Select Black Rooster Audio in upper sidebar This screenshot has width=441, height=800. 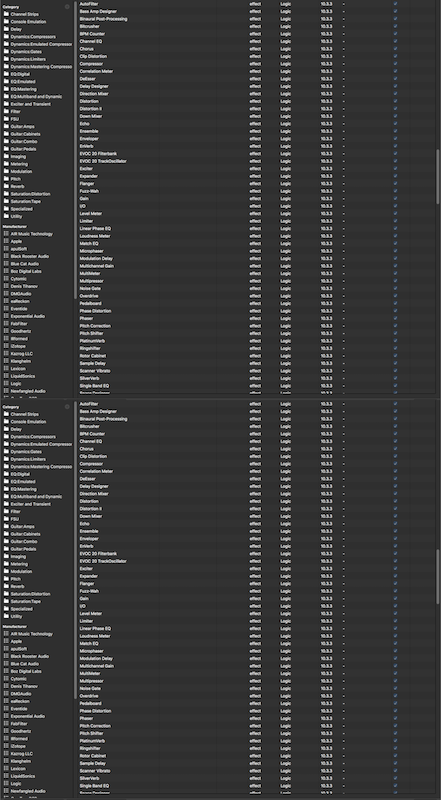coord(30,256)
